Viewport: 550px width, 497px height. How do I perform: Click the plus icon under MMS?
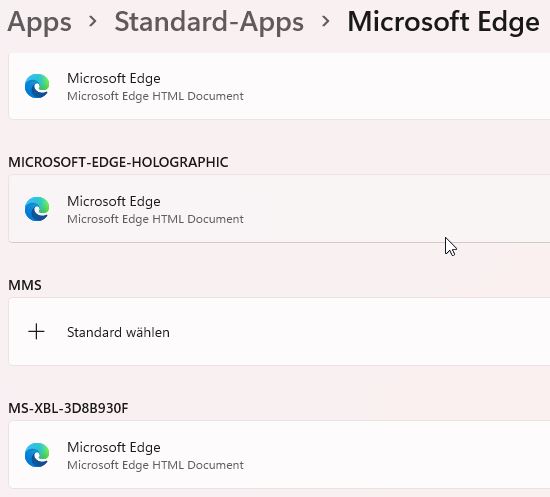click(36, 332)
